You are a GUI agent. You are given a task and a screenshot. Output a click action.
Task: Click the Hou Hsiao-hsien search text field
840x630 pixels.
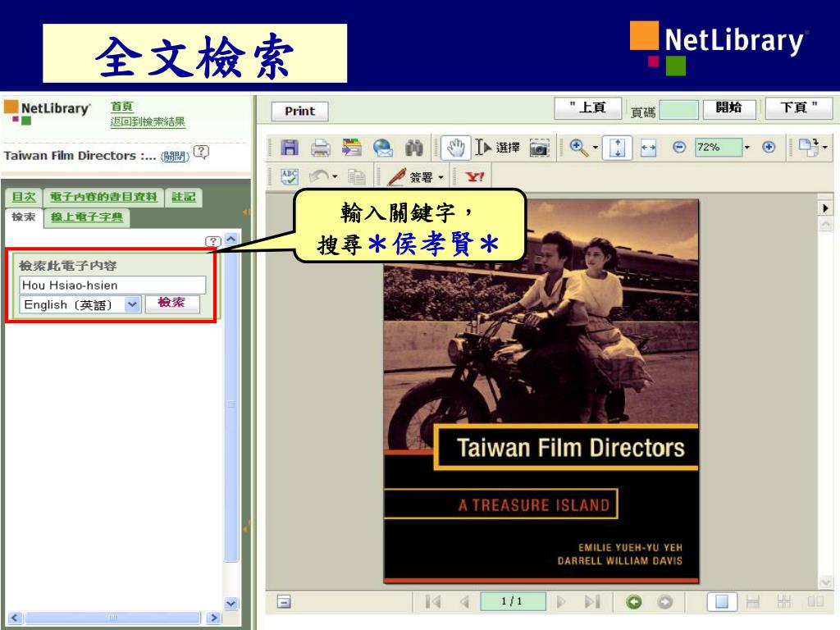112,285
